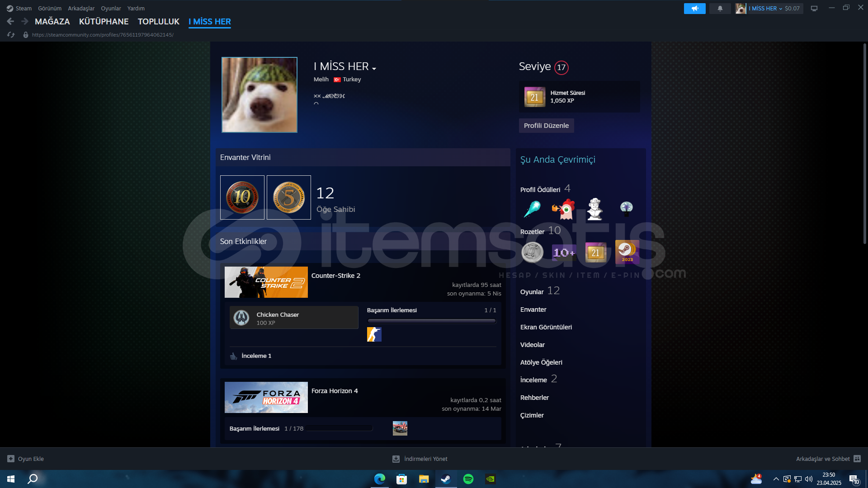The height and width of the screenshot is (488, 868).
Task: Switch to the MAĞAZA tab
Action: pyautogui.click(x=52, y=21)
